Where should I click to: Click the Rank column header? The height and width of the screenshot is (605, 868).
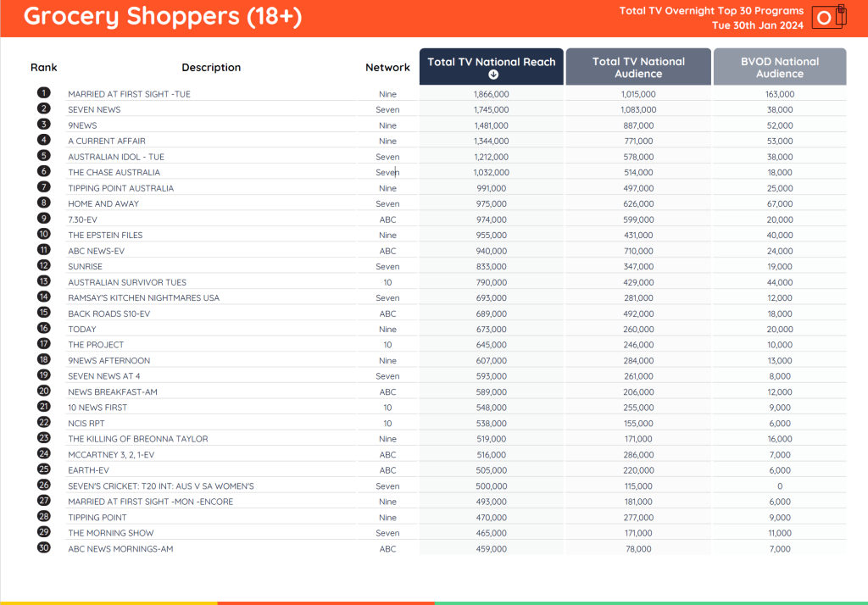click(44, 68)
